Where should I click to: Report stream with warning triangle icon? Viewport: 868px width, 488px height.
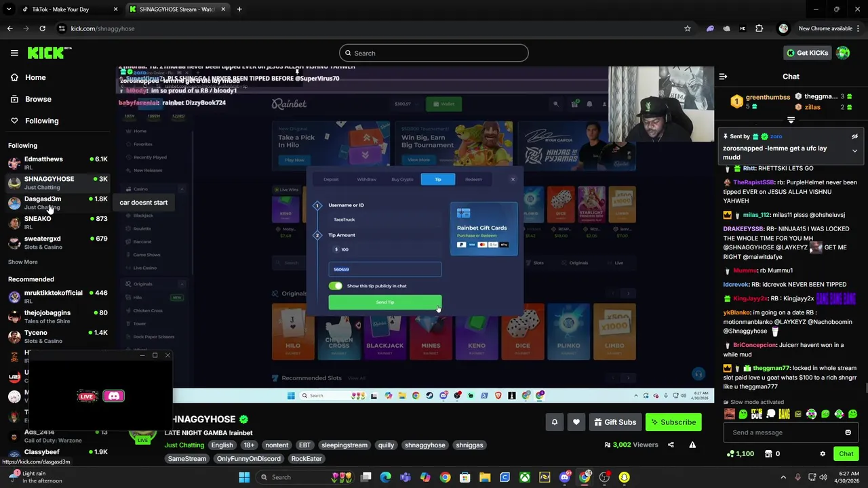click(692, 445)
